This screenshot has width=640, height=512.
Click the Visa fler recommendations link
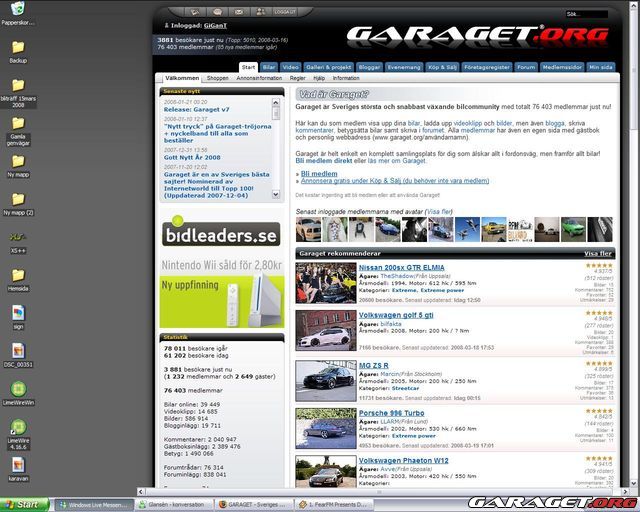coord(598,254)
